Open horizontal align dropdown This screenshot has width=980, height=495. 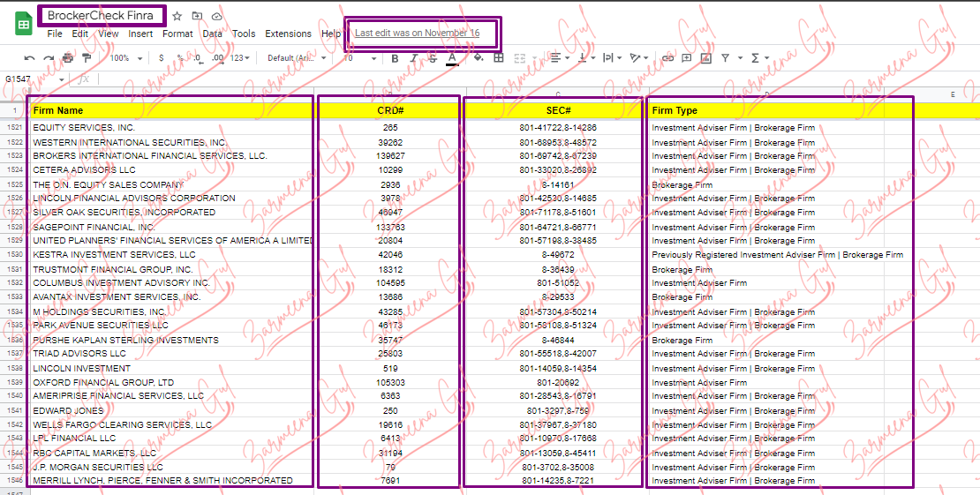point(560,58)
